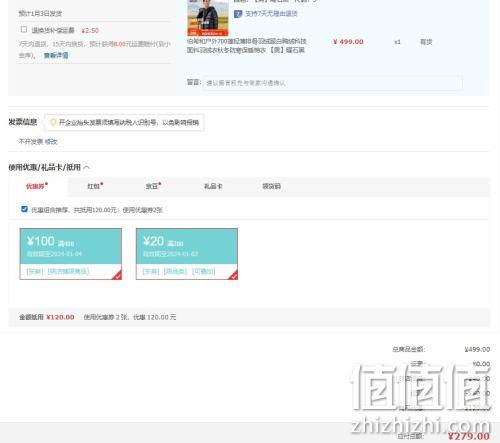The height and width of the screenshot is (443, 500).
Task: Select the ¥100 coupon card
Action: click(x=71, y=254)
